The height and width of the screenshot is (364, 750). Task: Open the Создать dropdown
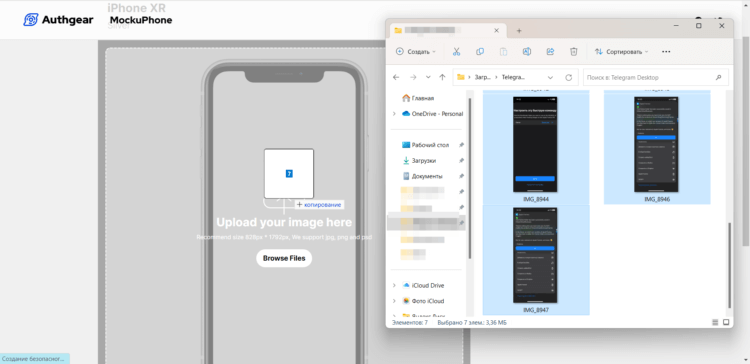tap(416, 52)
